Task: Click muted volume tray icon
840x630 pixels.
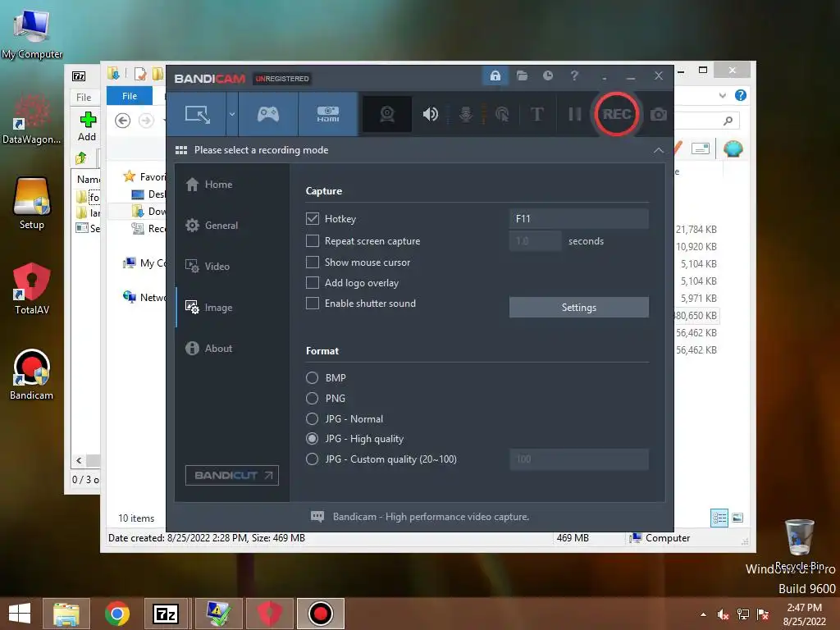Action: [x=723, y=614]
